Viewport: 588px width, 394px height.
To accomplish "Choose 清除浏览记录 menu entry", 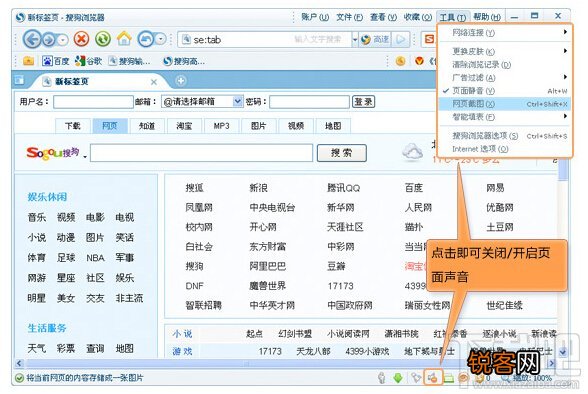I will click(505, 64).
